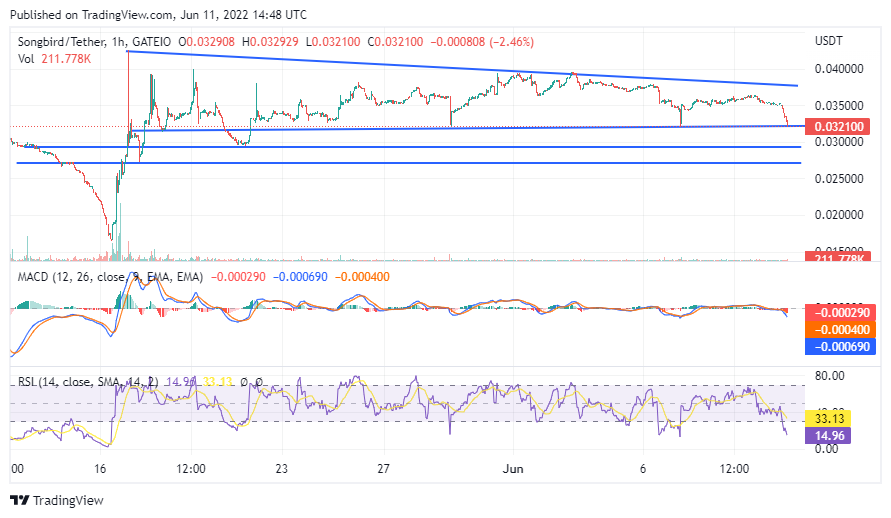Screen dimensions: 891x518
Task: Click the open value O0.032908
Action: point(207,42)
